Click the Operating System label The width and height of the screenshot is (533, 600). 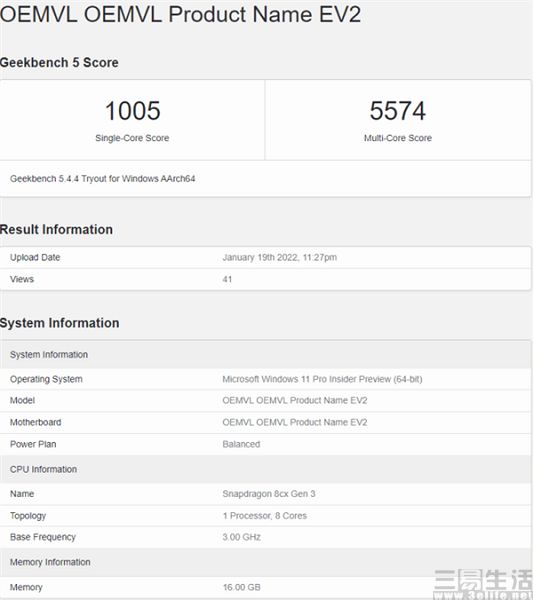click(x=46, y=379)
